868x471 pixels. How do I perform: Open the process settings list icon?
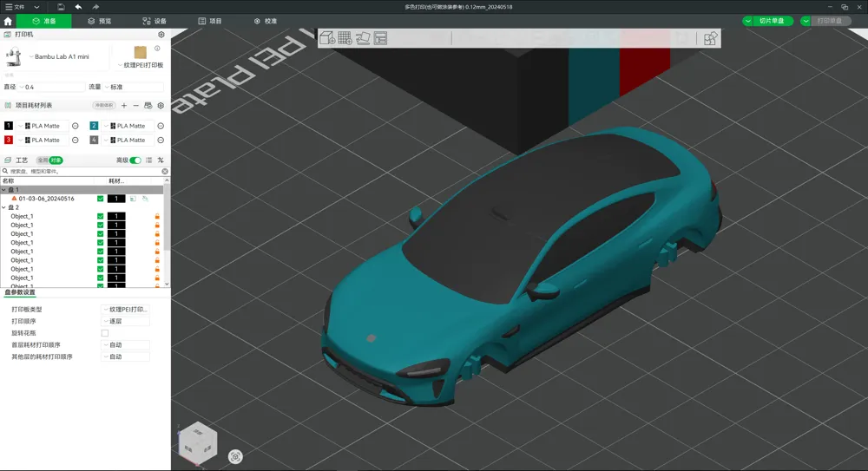149,160
